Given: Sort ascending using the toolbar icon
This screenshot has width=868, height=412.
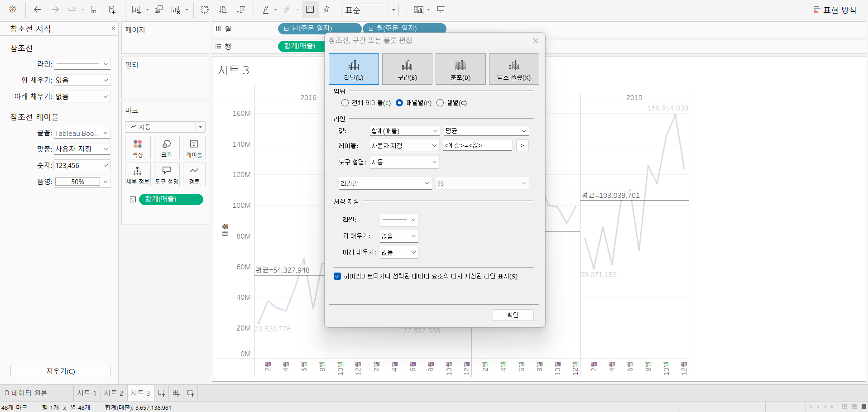Looking at the screenshot, I should point(223,10).
